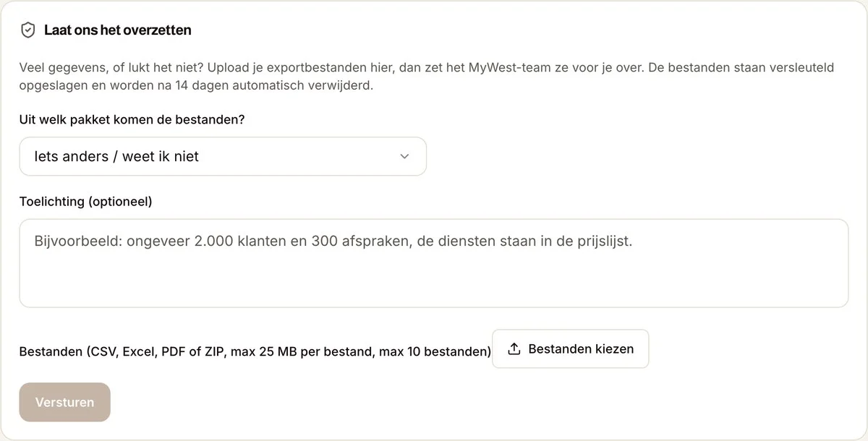This screenshot has height=441, width=868.
Task: Expand the package selection combo box
Action: click(x=223, y=156)
